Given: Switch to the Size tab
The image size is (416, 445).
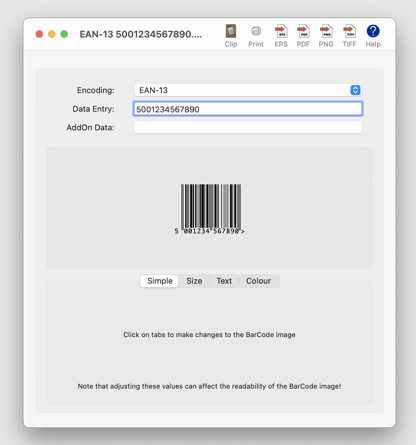Looking at the screenshot, I should tap(194, 281).
